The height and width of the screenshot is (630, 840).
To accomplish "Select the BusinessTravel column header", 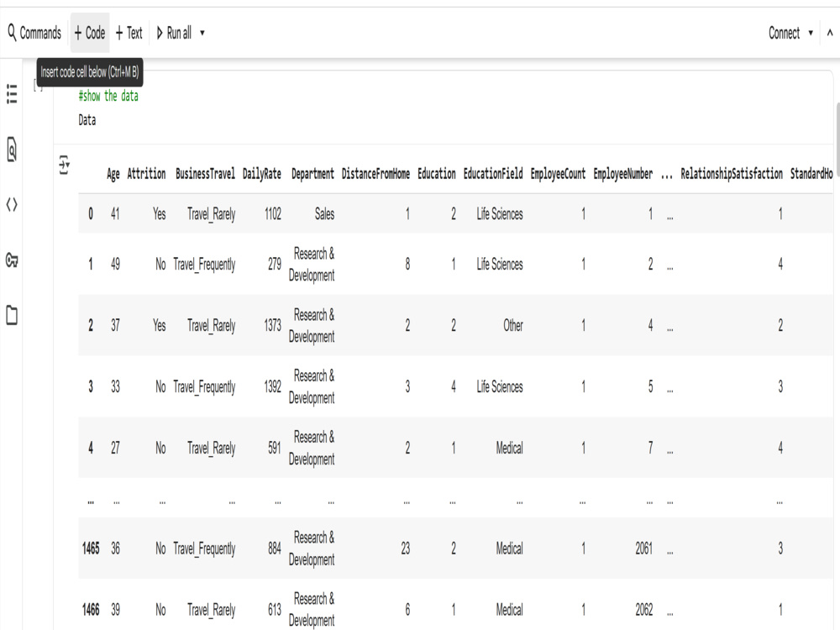I will click(205, 174).
